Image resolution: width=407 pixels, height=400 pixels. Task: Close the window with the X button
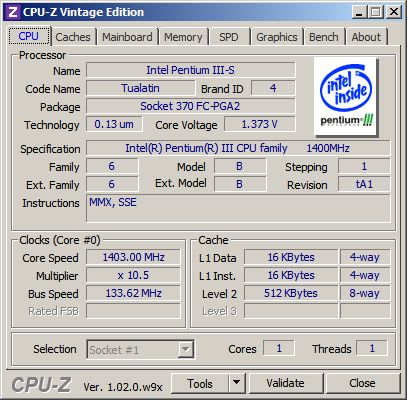394,12
